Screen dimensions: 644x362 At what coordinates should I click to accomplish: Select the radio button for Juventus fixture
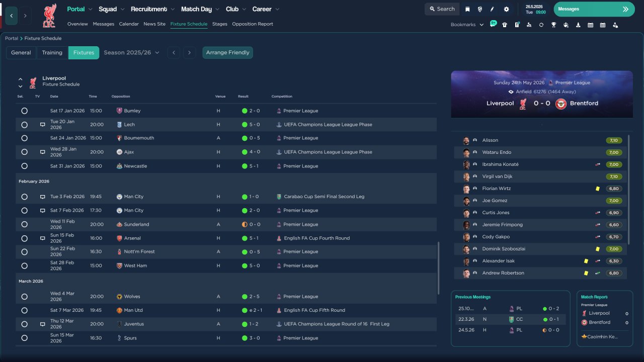pos(24,324)
